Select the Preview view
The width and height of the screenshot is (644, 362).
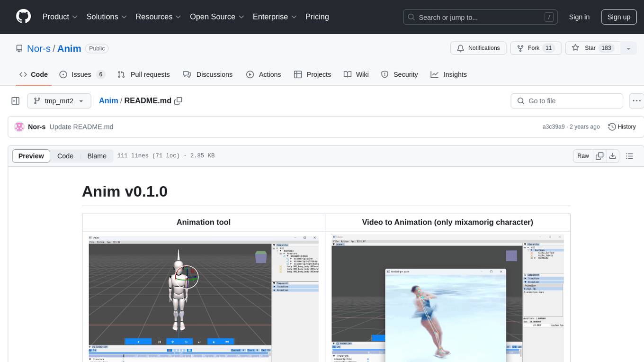point(31,156)
